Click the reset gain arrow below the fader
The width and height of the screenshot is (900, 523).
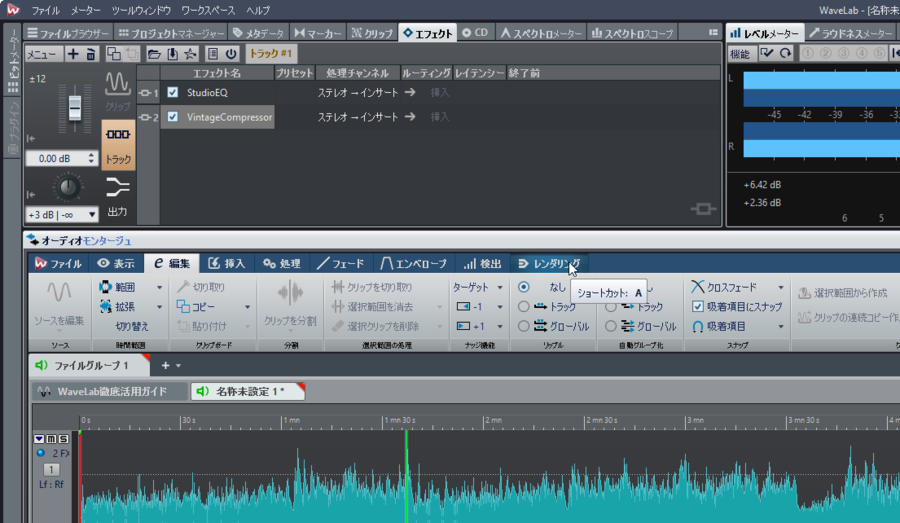pos(31,138)
